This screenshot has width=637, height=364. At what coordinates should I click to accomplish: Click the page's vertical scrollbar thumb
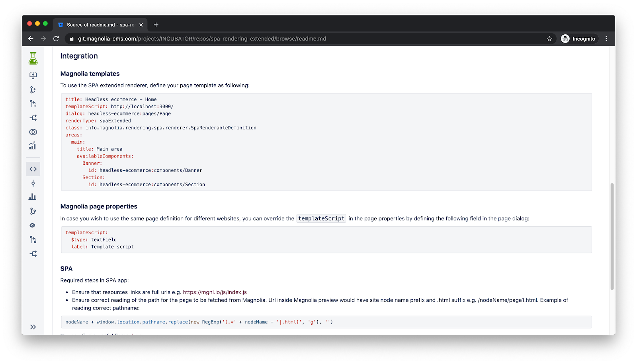[612, 236]
